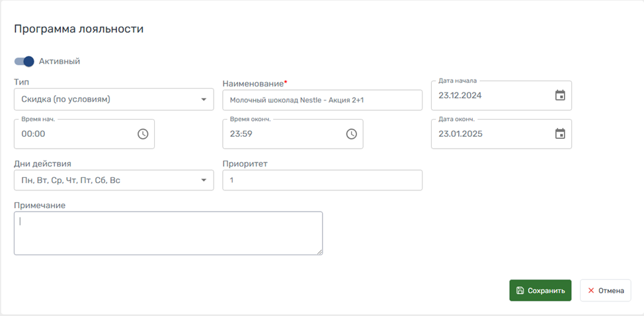Click the start date value 23.12.2024

point(460,95)
